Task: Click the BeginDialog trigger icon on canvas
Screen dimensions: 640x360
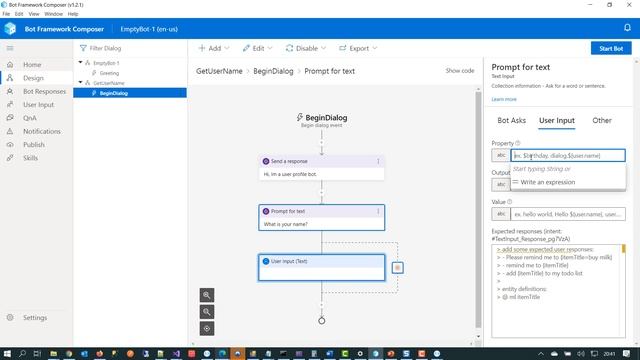Action: pos(300,118)
